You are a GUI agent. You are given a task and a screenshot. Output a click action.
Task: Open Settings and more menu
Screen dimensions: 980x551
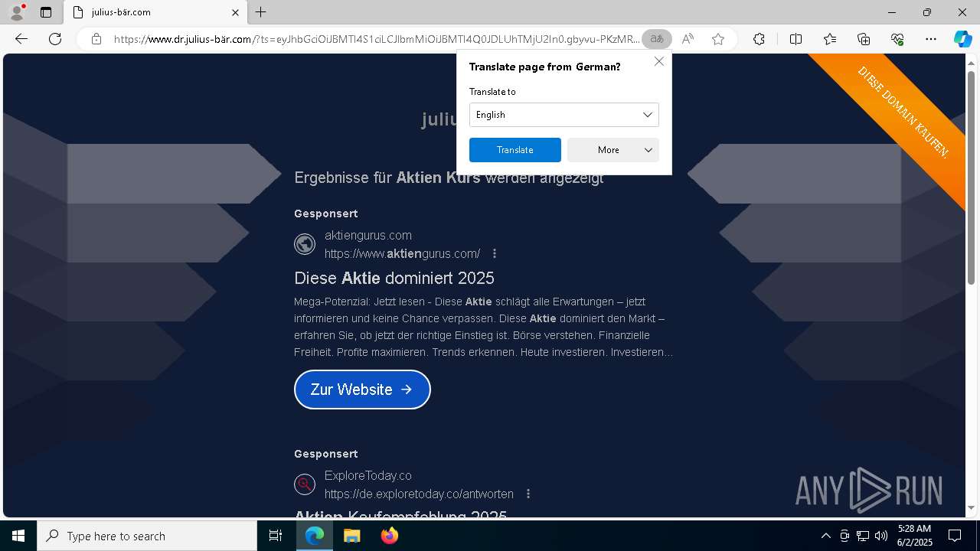(x=931, y=39)
